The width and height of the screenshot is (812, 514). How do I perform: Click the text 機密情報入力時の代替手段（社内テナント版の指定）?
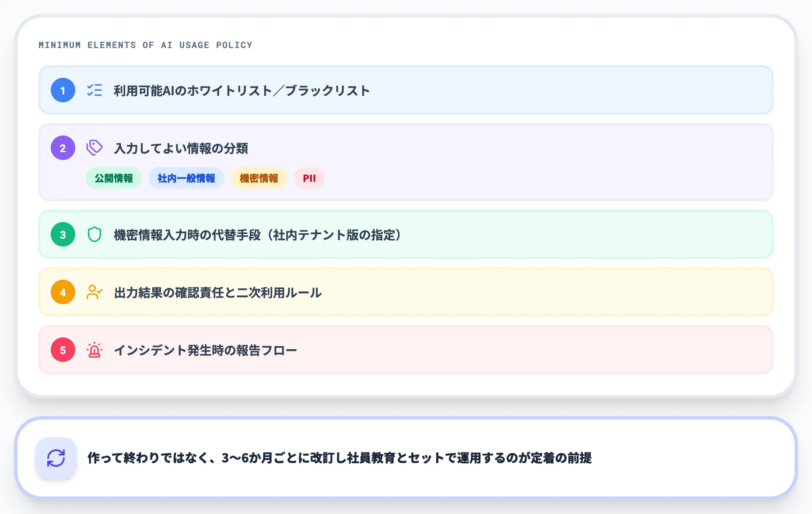[x=257, y=235]
